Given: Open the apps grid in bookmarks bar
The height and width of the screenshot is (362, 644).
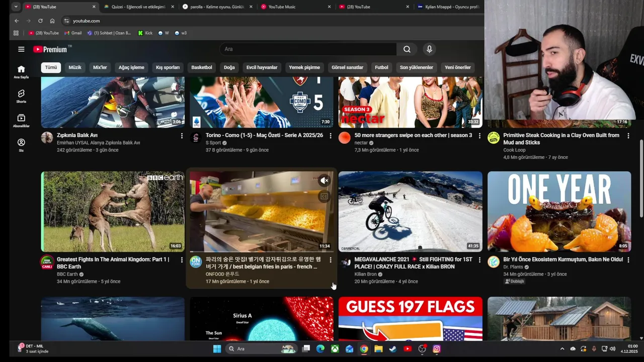Looking at the screenshot, I should [16, 33].
